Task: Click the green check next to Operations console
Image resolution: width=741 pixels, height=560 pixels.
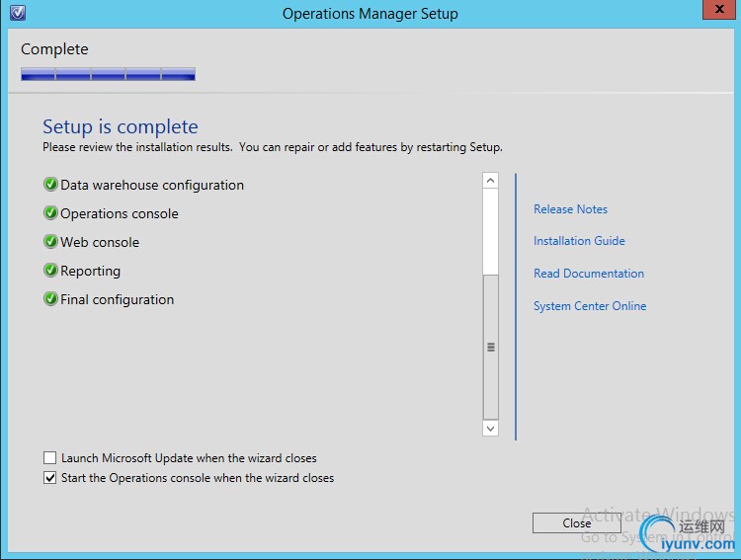Action: (50, 213)
